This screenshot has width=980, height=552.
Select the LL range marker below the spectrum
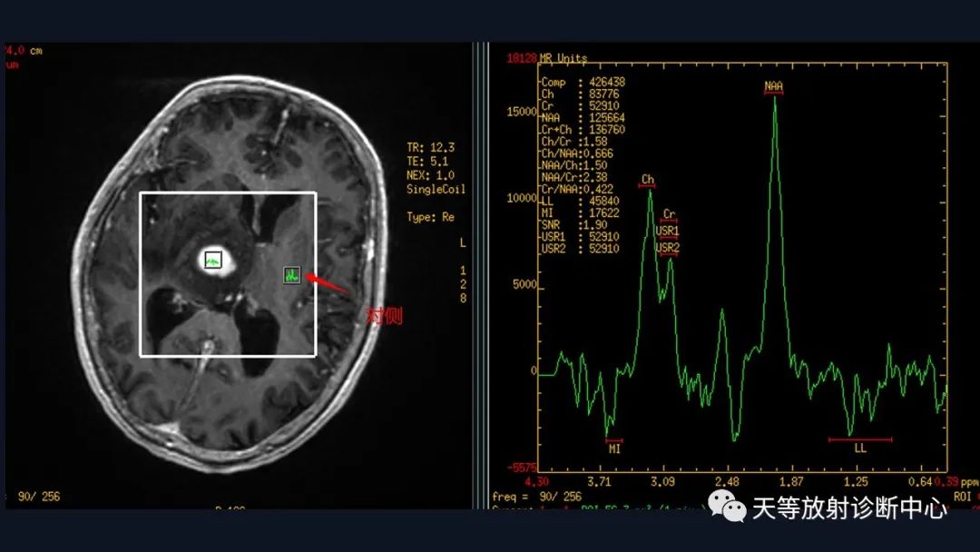pyautogui.click(x=860, y=447)
